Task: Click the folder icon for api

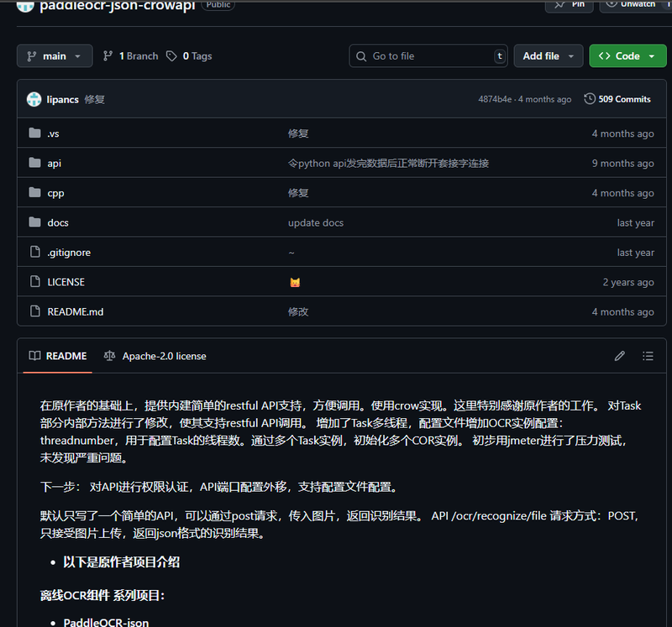Action: [x=34, y=162]
